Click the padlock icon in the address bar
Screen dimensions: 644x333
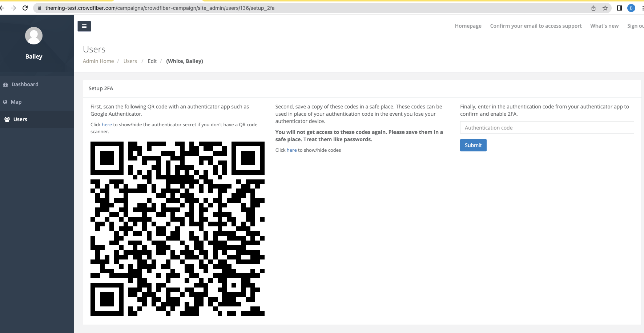point(39,7)
